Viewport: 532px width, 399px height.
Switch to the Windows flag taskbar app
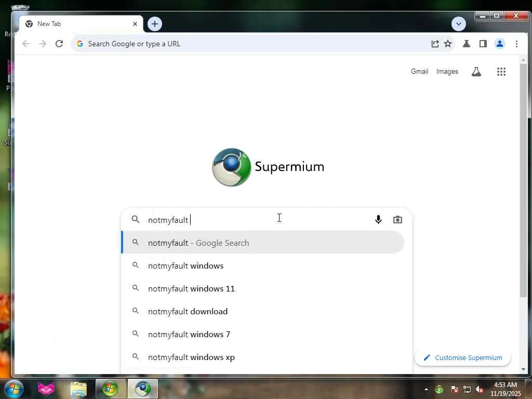[x=110, y=389]
